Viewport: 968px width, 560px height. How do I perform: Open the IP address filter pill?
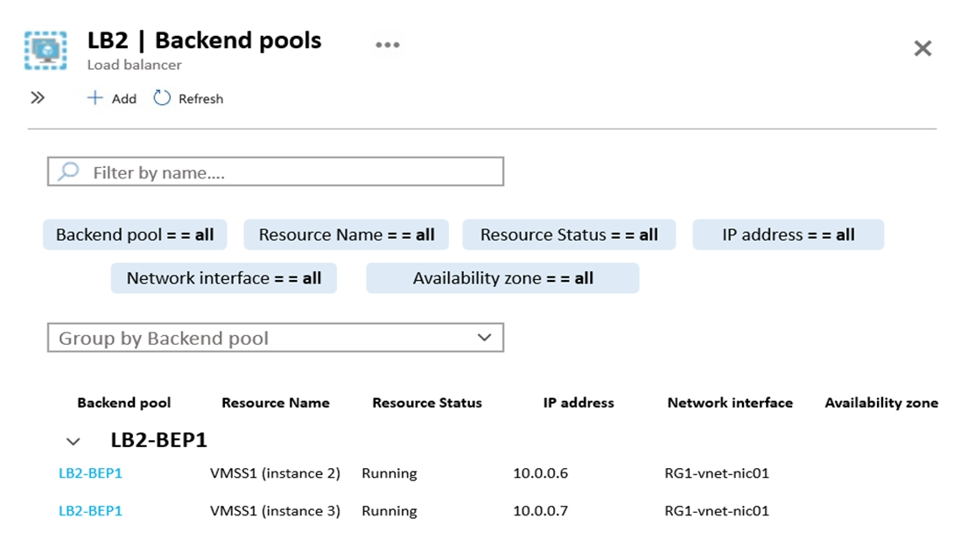788,234
